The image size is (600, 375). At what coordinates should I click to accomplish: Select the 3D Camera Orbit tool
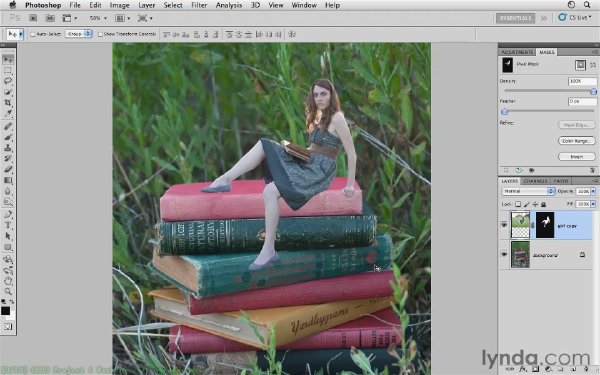click(8, 270)
